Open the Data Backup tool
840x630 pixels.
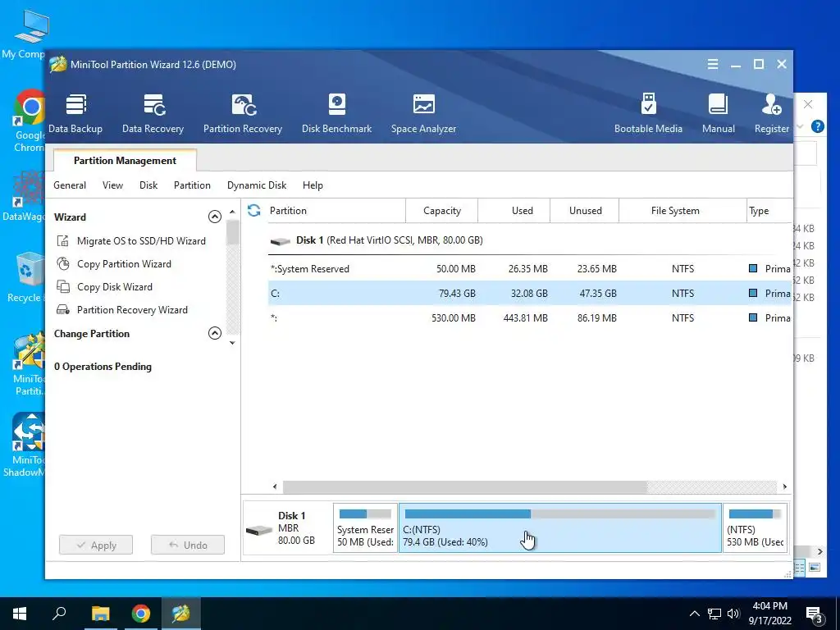coord(75,113)
